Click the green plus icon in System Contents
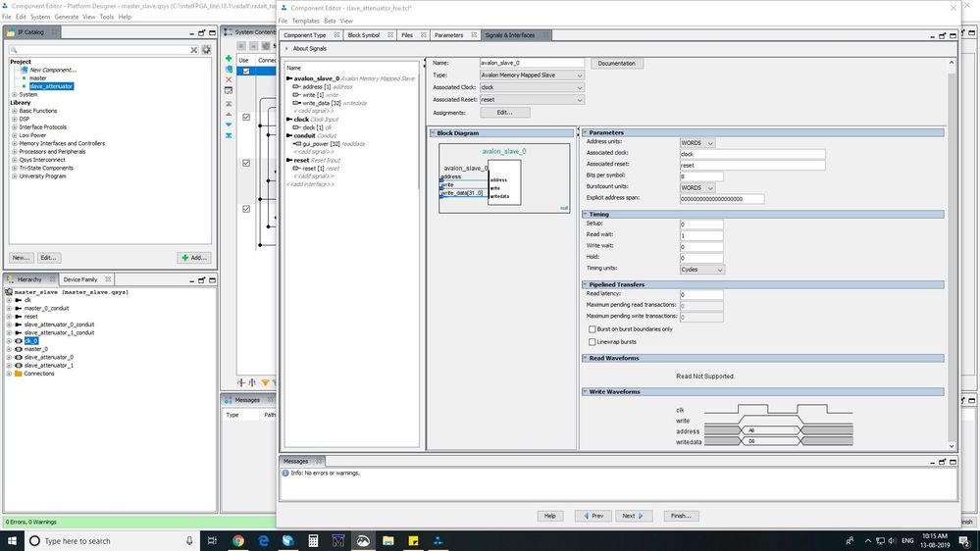Viewport: 980px width, 551px height. [x=229, y=59]
